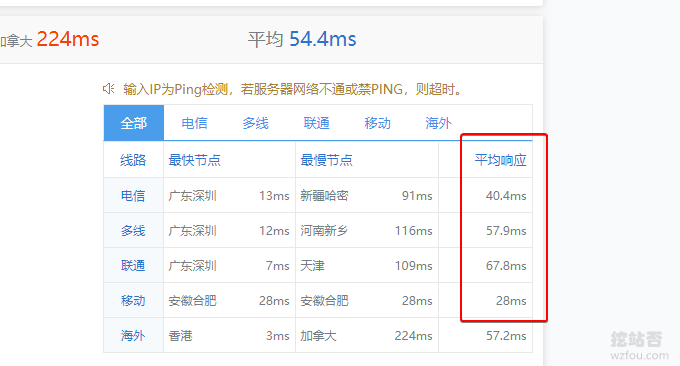Click the 57.9ms average response

[x=506, y=231]
